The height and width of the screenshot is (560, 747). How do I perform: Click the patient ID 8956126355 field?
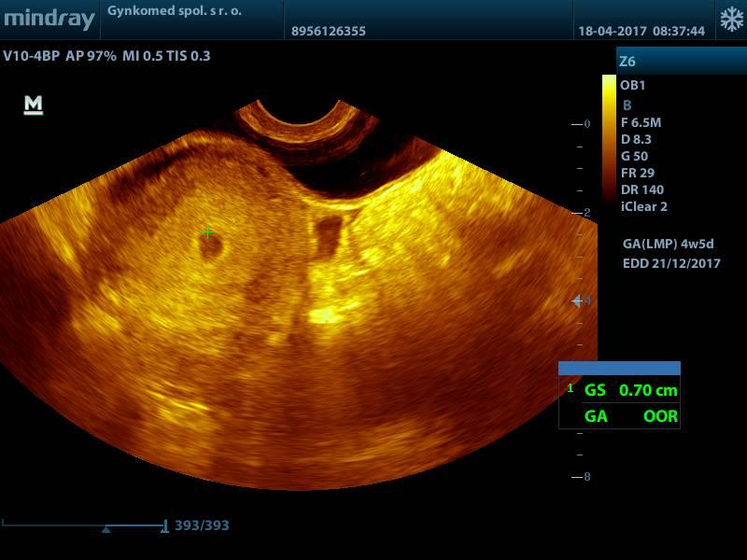tap(329, 31)
